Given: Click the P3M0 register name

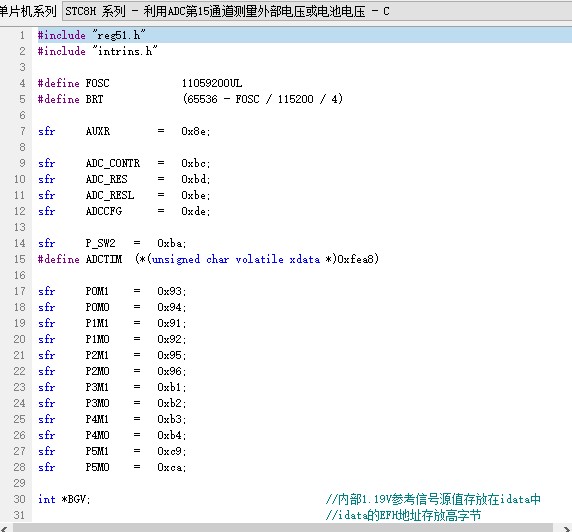Looking at the screenshot, I should click(x=97, y=404).
